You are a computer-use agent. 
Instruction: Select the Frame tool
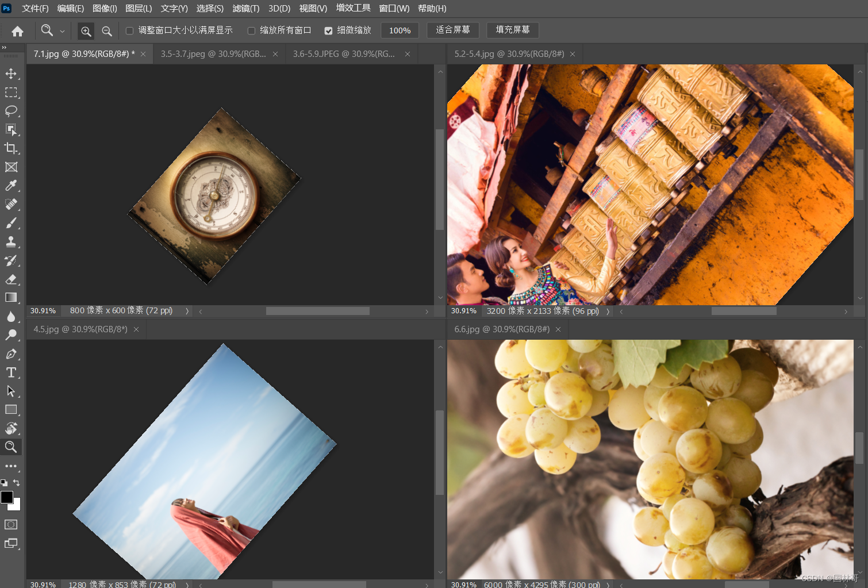click(x=11, y=167)
